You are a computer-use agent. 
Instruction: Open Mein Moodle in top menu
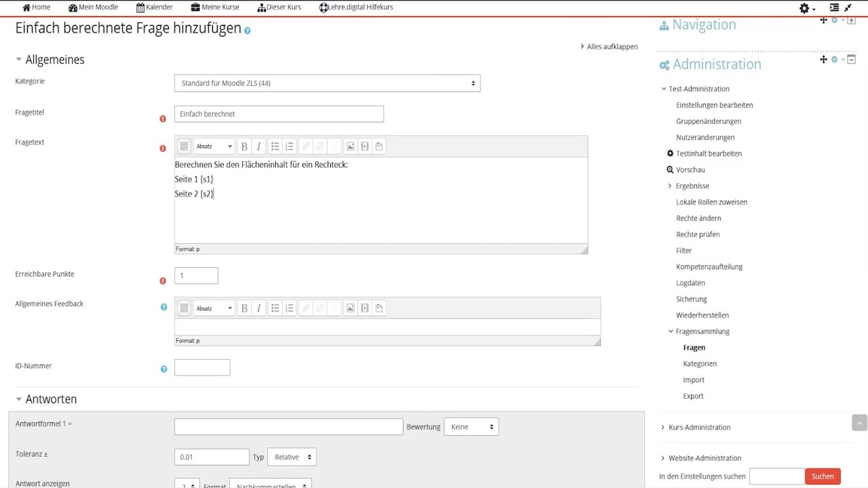tap(93, 7)
